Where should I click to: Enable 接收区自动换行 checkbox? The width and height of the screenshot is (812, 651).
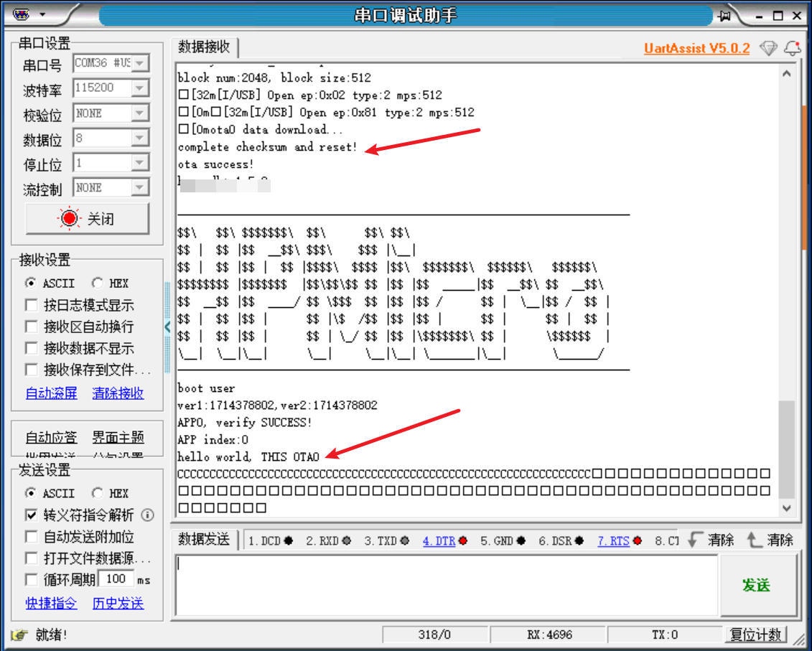32,327
